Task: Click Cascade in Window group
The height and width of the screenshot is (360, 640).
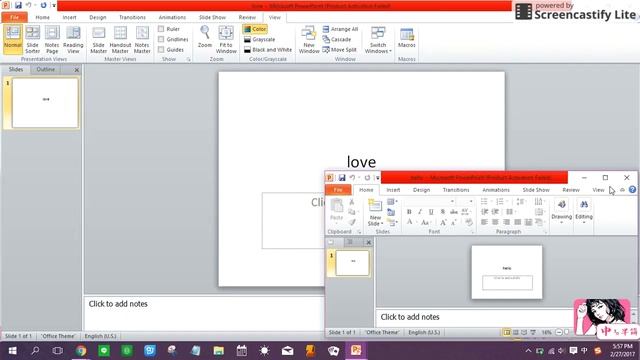Action: (336, 39)
